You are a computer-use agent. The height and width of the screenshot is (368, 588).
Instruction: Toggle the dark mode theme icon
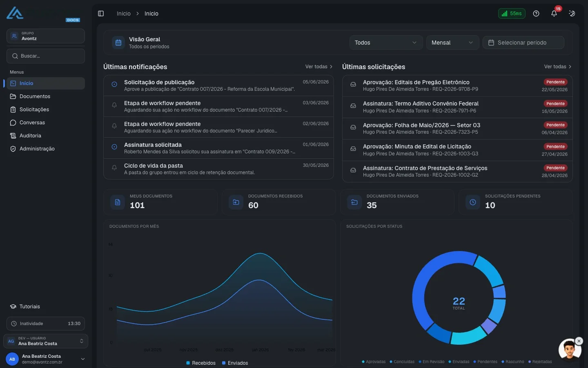(x=572, y=13)
